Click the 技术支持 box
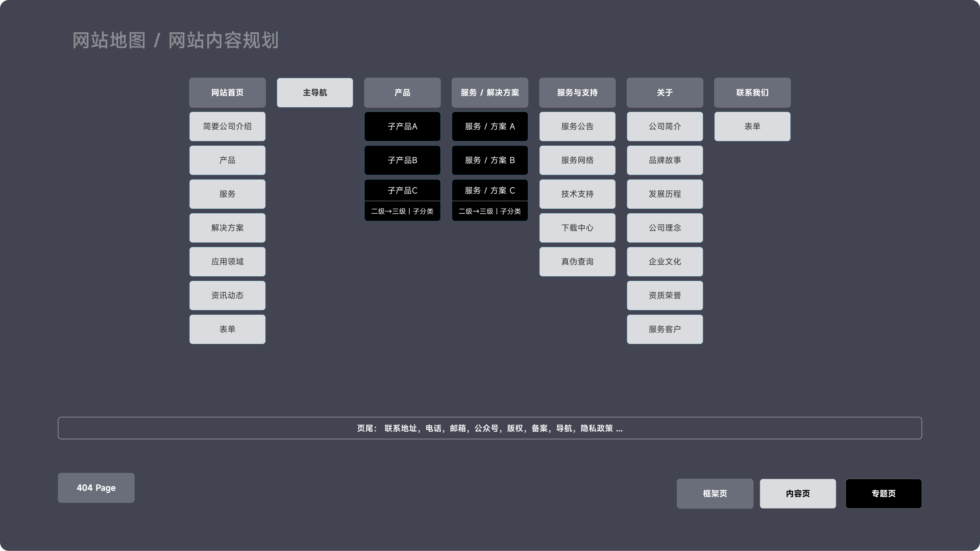 point(577,194)
